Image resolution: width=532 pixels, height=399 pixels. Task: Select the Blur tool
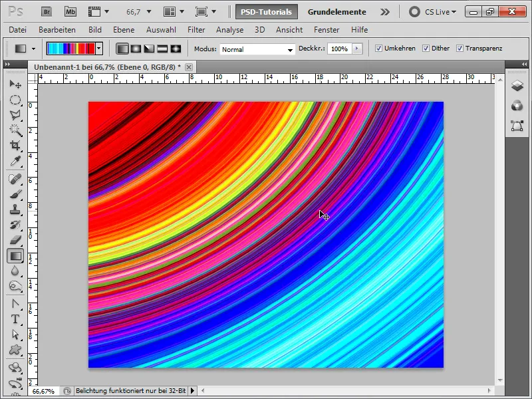pyautogui.click(x=15, y=271)
